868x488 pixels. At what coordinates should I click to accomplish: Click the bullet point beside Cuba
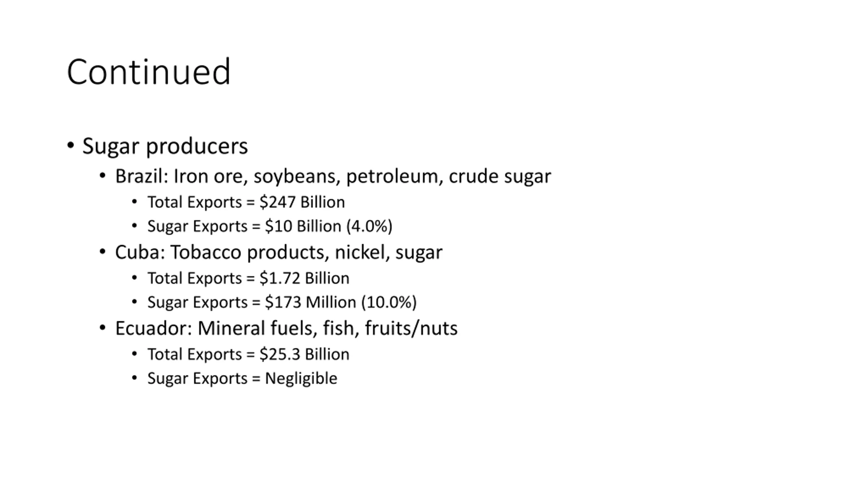(x=102, y=251)
